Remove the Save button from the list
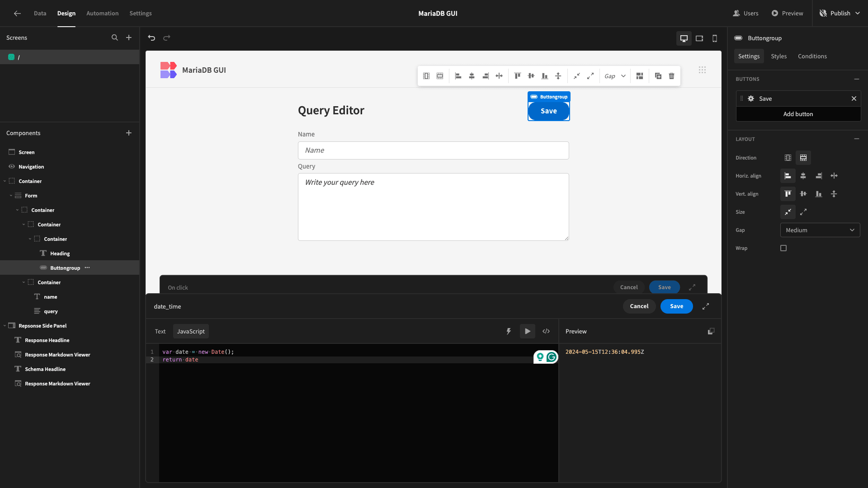868x488 pixels. click(854, 99)
